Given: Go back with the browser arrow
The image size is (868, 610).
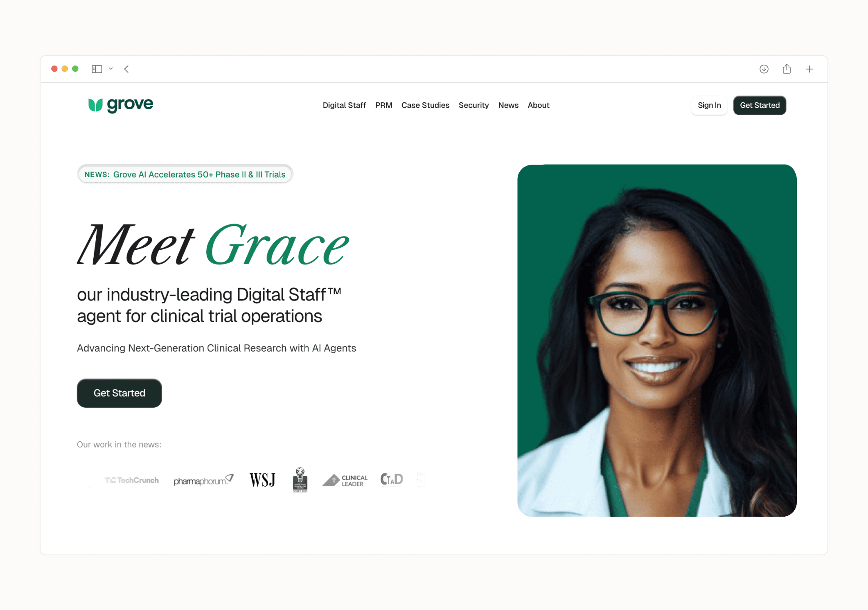Looking at the screenshot, I should pos(126,69).
